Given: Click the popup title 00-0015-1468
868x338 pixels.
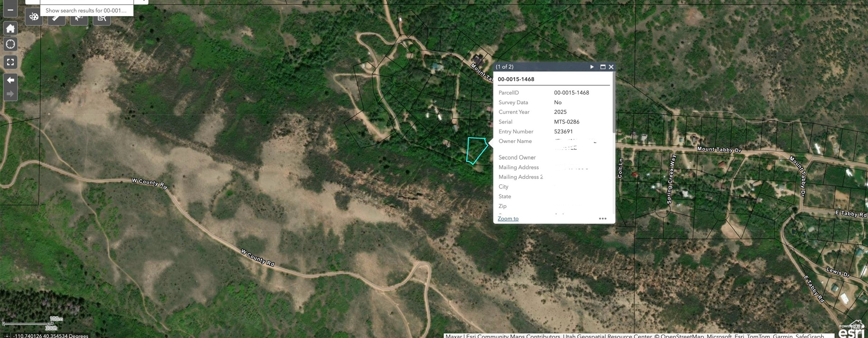Looking at the screenshot, I should (516, 79).
